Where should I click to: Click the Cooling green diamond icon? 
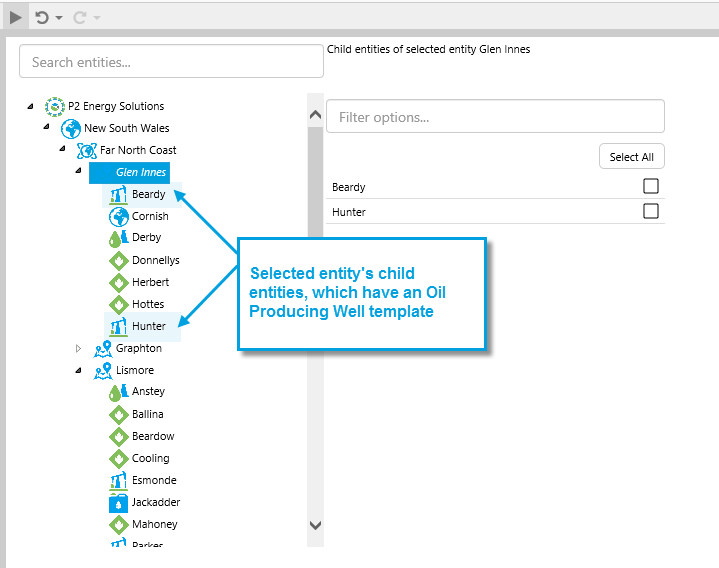[x=119, y=459]
